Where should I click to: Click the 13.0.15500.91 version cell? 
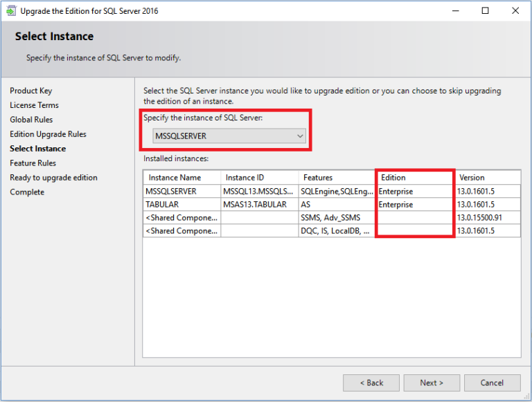pos(488,218)
